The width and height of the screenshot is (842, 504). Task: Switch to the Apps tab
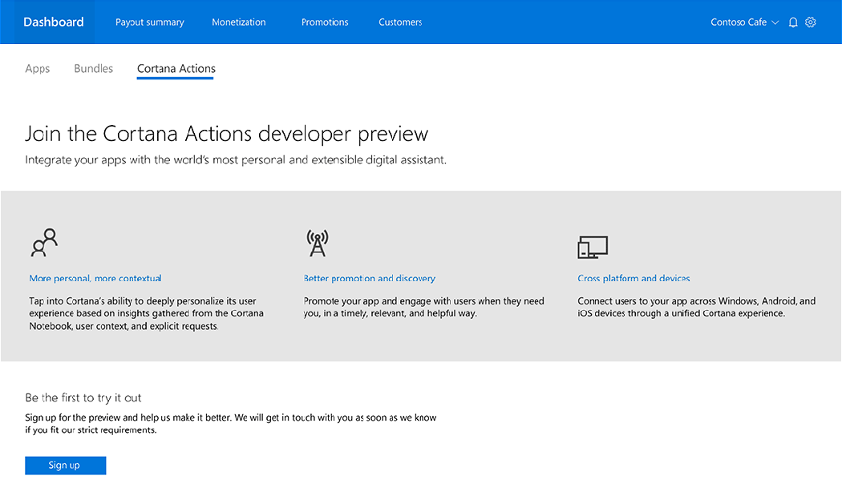pos(38,69)
